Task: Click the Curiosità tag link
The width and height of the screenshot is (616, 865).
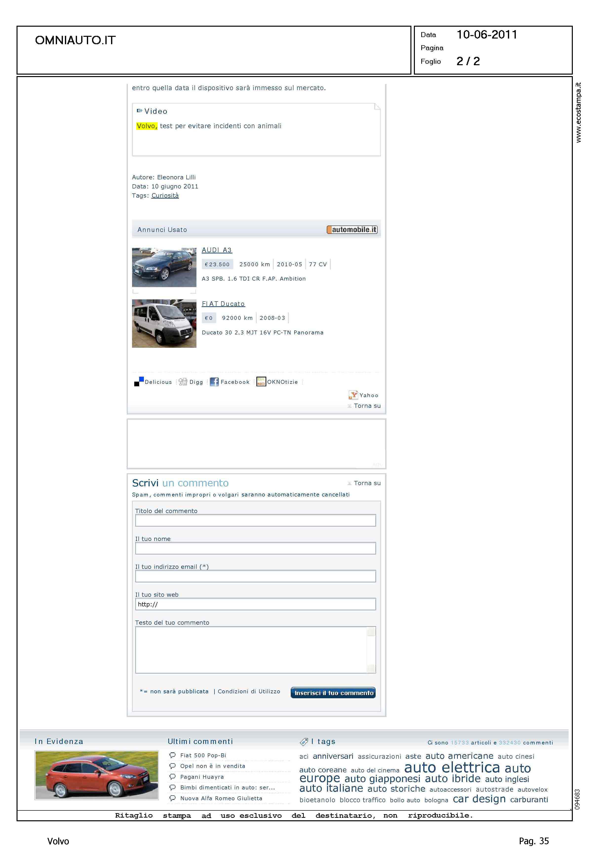Action: 165,195
